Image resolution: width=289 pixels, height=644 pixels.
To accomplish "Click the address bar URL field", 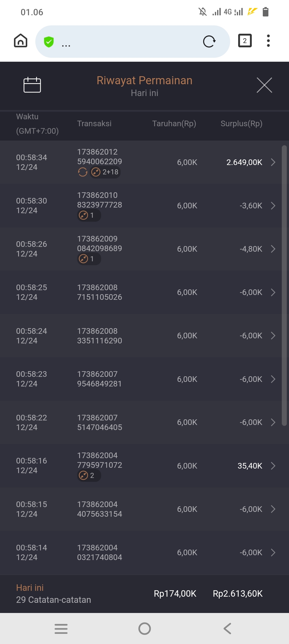I will point(128,42).
